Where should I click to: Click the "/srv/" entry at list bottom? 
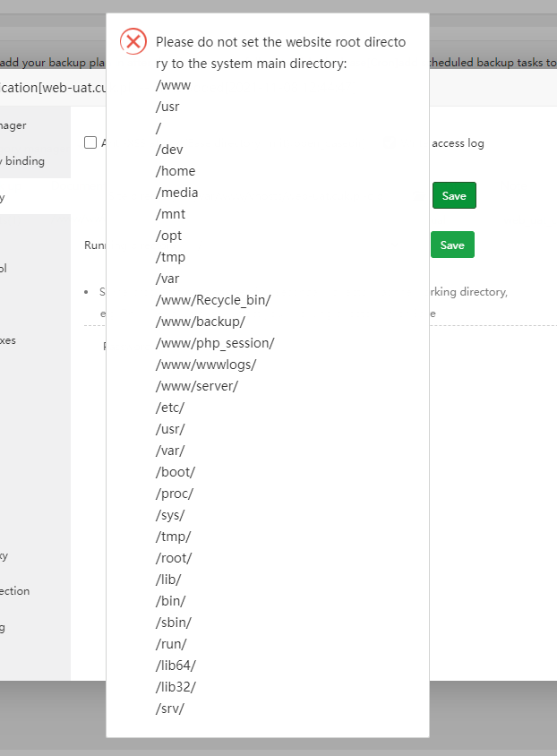(170, 709)
